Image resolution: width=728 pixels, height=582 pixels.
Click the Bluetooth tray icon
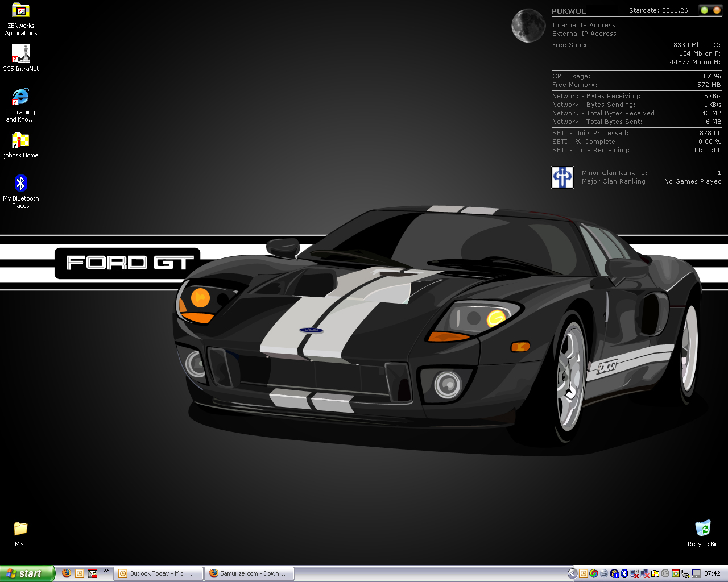click(x=624, y=573)
